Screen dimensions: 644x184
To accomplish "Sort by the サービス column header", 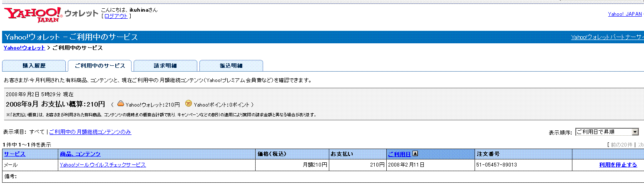I will [15, 154].
